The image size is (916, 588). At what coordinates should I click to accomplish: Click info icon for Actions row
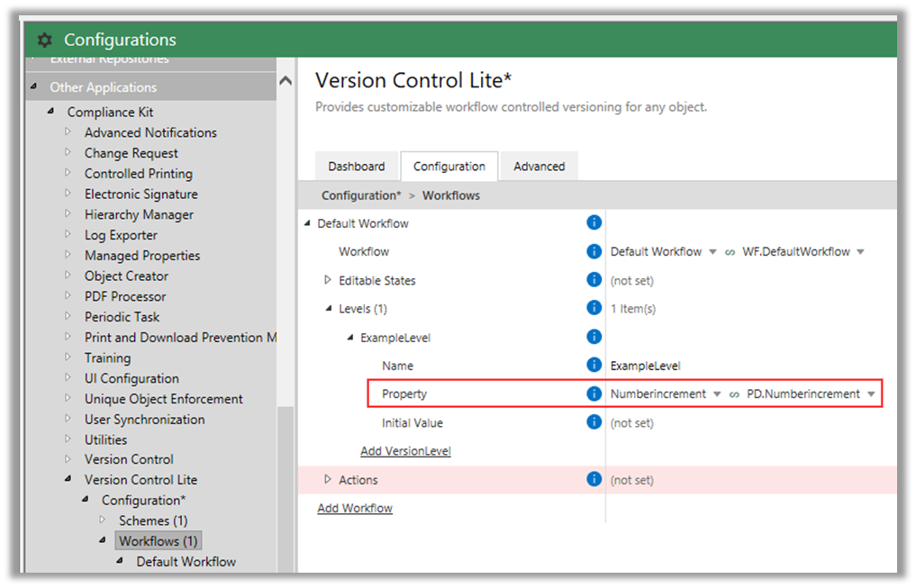pos(594,479)
